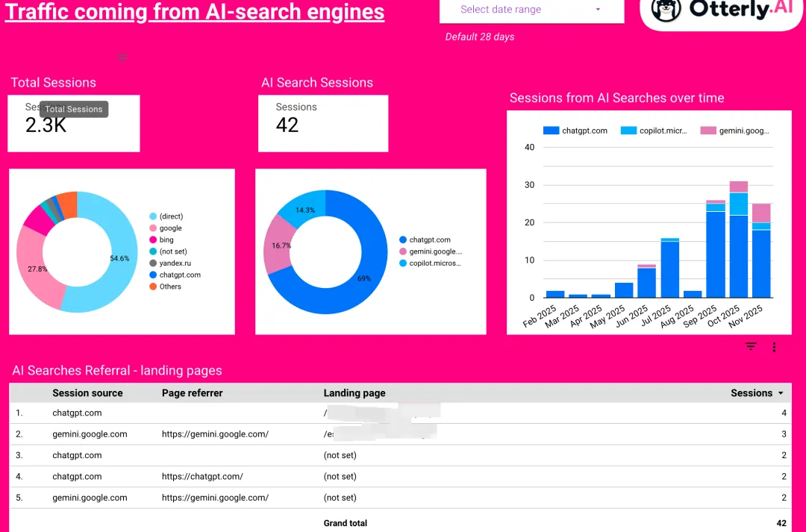Toggle chatgpt.com series in bar chart legend
Viewport: 806px width, 532px height.
pyautogui.click(x=575, y=131)
